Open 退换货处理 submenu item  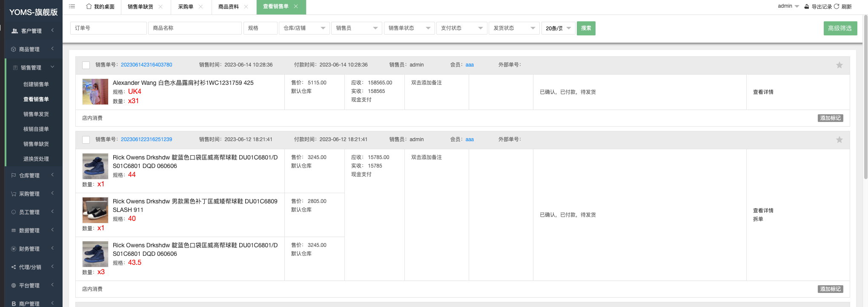click(x=36, y=159)
